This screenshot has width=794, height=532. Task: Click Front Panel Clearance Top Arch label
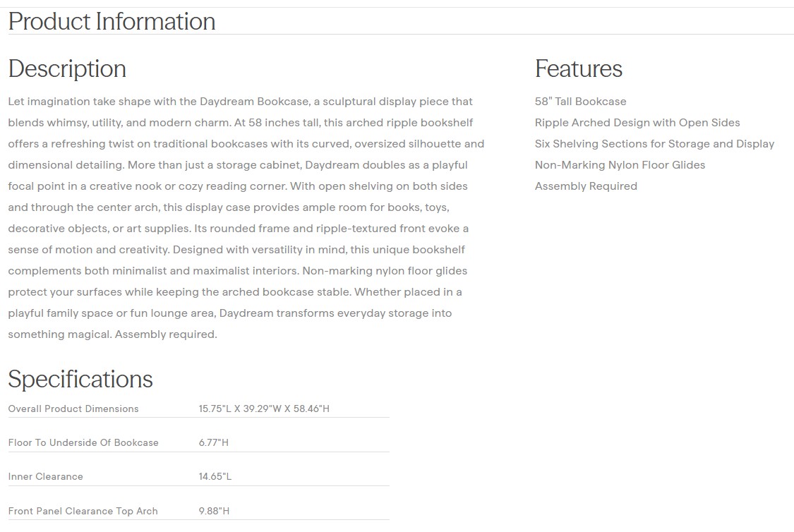coord(83,511)
